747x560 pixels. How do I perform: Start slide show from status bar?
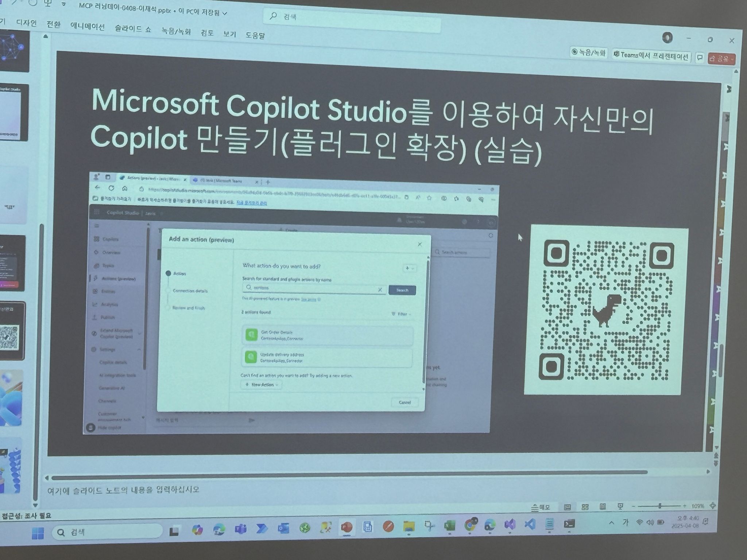pyautogui.click(x=620, y=506)
